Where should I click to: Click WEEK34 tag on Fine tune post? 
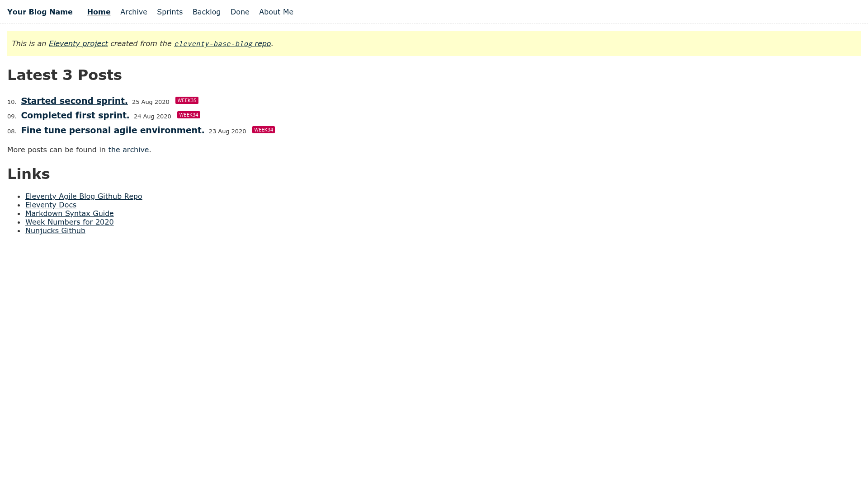pyautogui.click(x=264, y=130)
